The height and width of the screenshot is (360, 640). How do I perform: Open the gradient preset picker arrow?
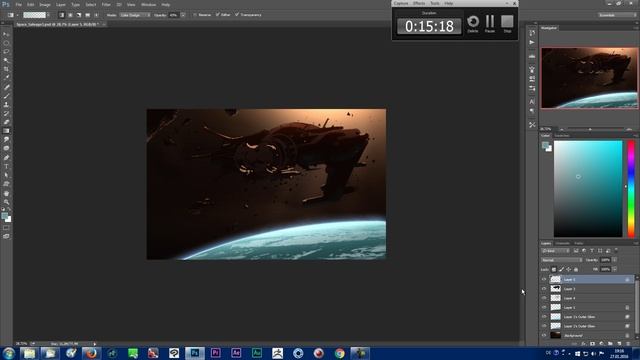(49, 15)
